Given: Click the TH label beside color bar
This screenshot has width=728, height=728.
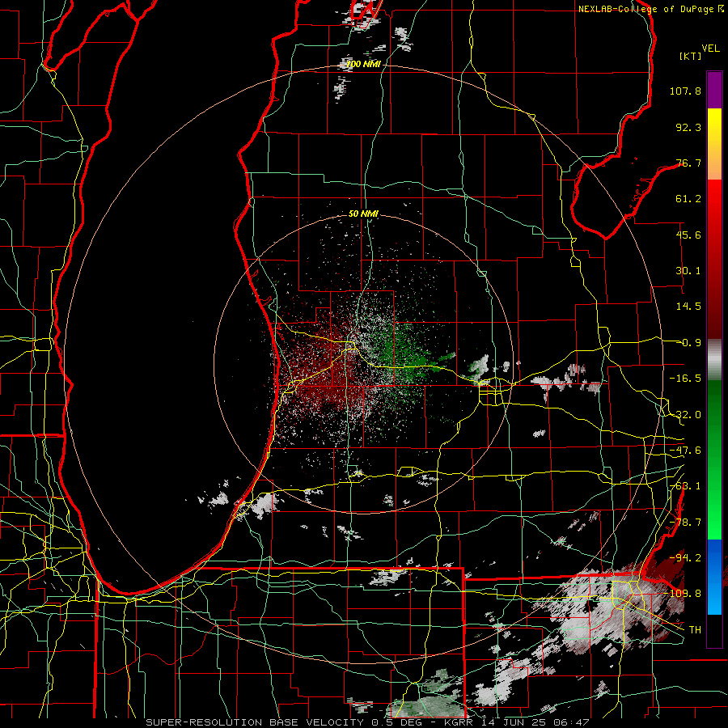Looking at the screenshot, I should 695,630.
